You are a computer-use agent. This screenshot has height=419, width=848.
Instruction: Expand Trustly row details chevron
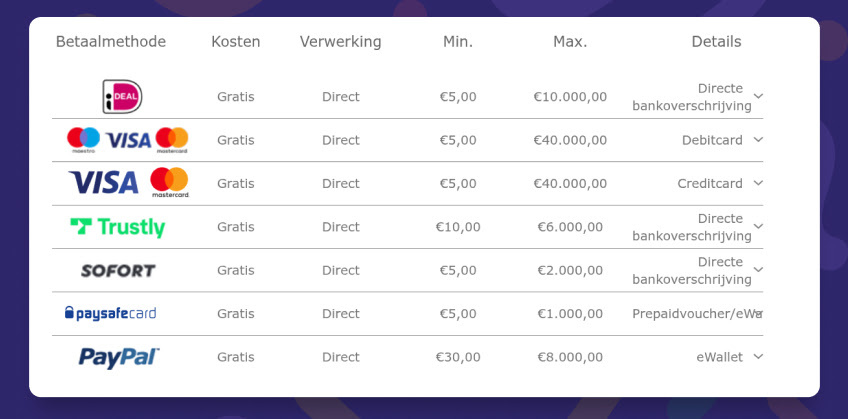(758, 226)
